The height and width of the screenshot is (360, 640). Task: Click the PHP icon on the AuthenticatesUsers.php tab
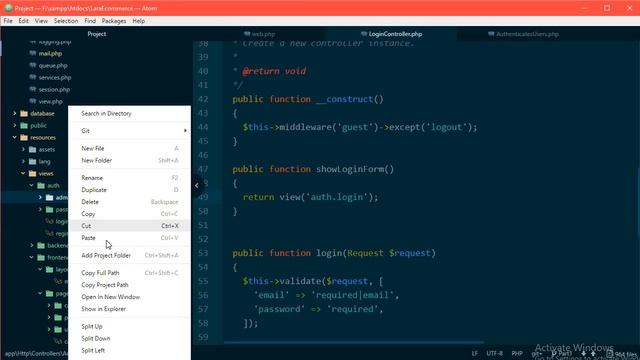click(x=491, y=34)
